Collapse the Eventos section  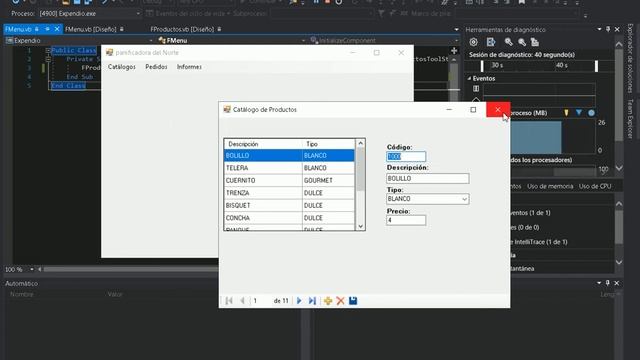(469, 78)
